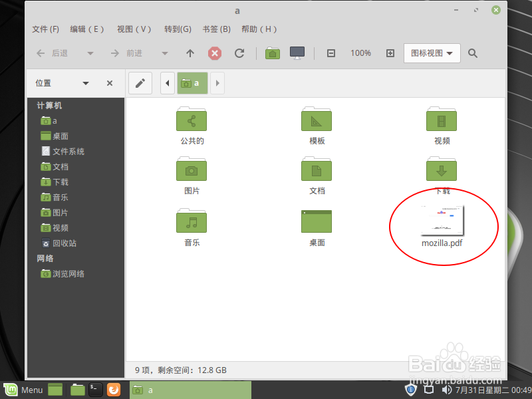Switch path bar to edit mode with pencil icon
The width and height of the screenshot is (532, 399).
(x=140, y=82)
